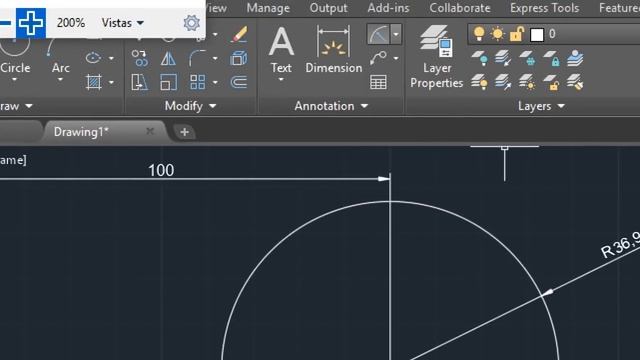This screenshot has height=360, width=640.
Task: Click the Layer Unlock tool
Action: (x=551, y=82)
